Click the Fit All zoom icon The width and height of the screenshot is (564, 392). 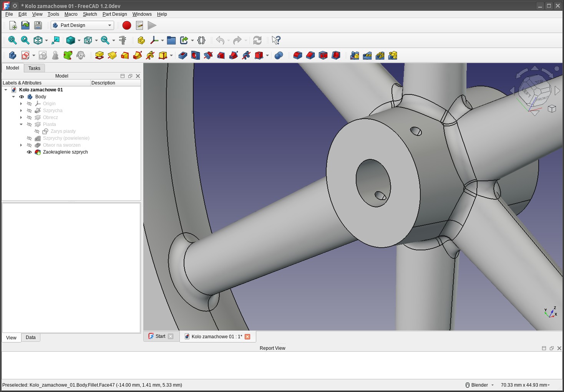12,40
